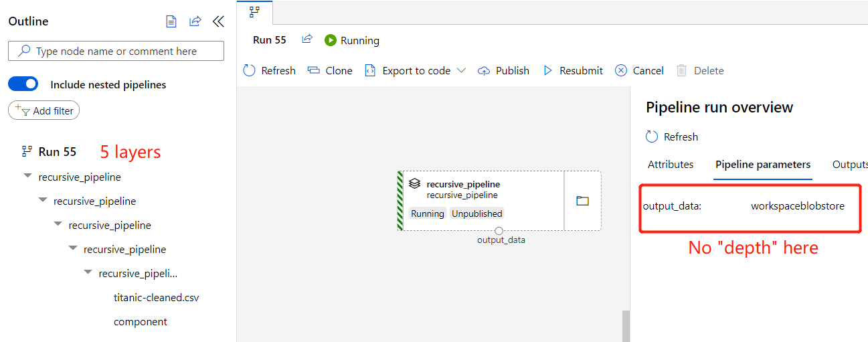868x342 pixels.
Task: Switch to the Outputs tab
Action: click(850, 164)
